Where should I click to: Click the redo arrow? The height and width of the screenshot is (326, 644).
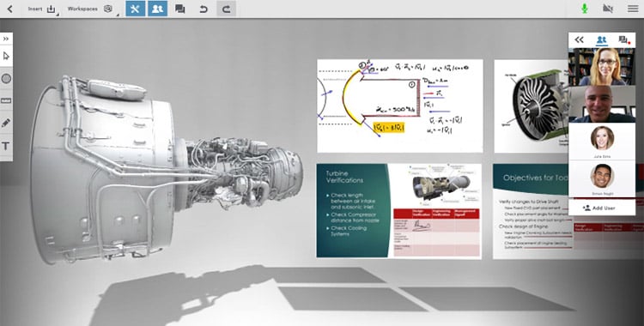click(x=227, y=9)
